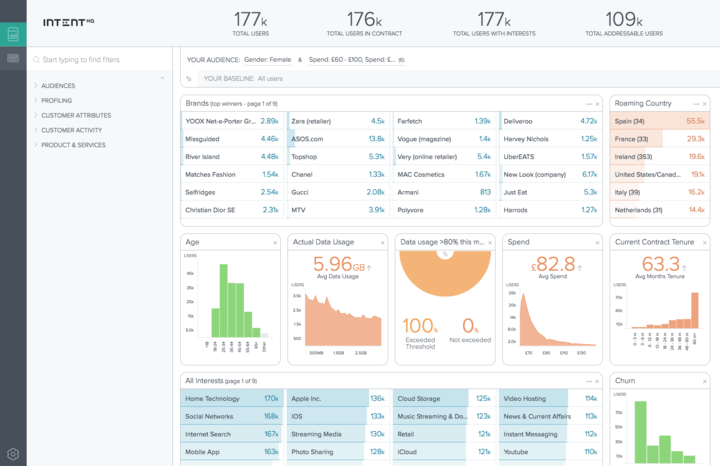Collapse the filter list minus icon

tap(162, 78)
